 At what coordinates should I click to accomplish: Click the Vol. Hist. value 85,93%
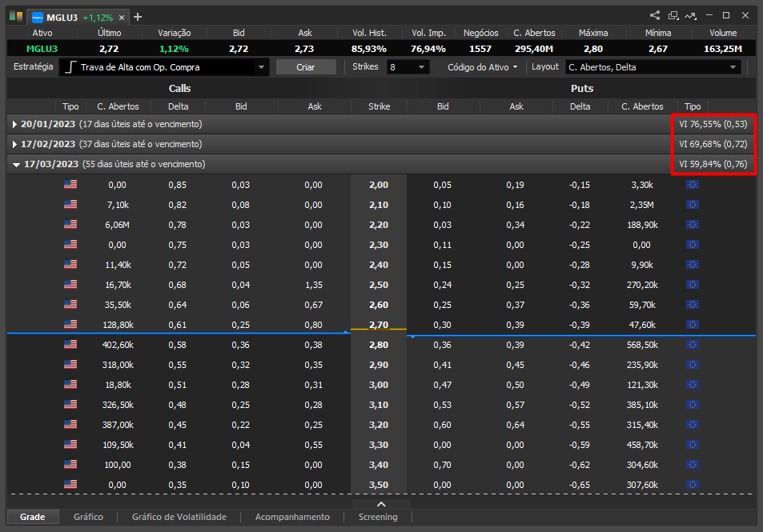369,49
